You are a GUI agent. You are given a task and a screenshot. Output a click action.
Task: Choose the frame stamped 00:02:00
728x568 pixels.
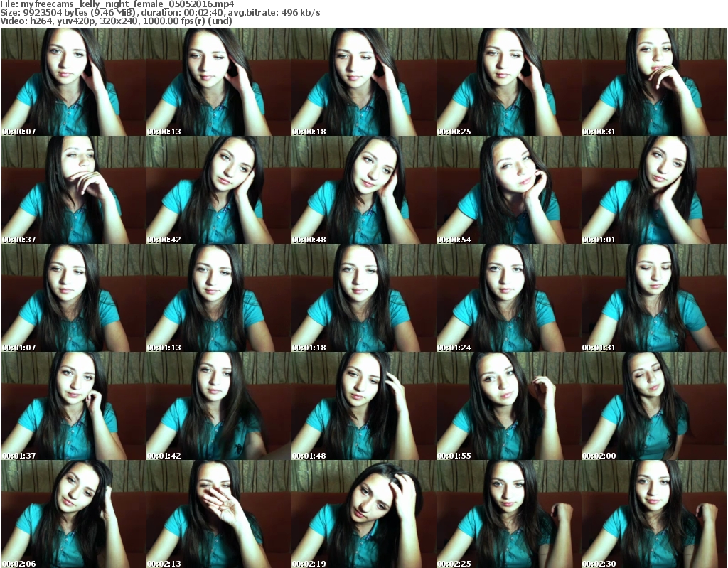click(x=653, y=406)
